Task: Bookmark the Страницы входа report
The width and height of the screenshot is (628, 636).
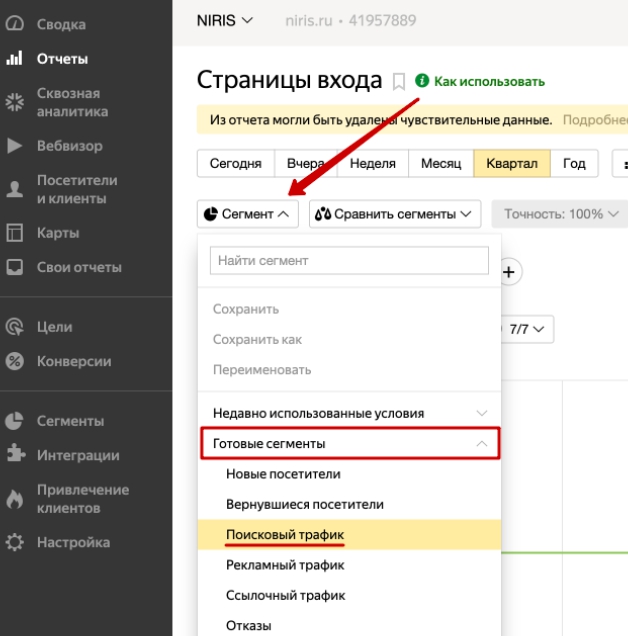Action: click(x=399, y=81)
